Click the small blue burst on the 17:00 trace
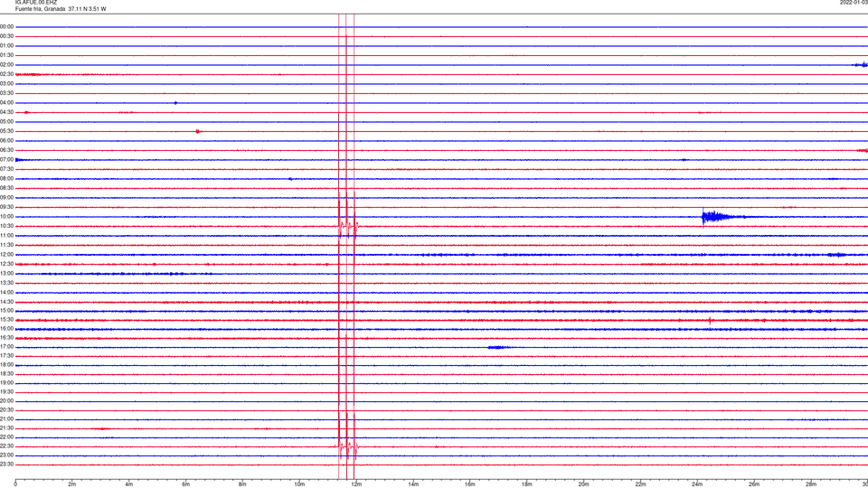This screenshot has height=488, width=868. tap(497, 347)
